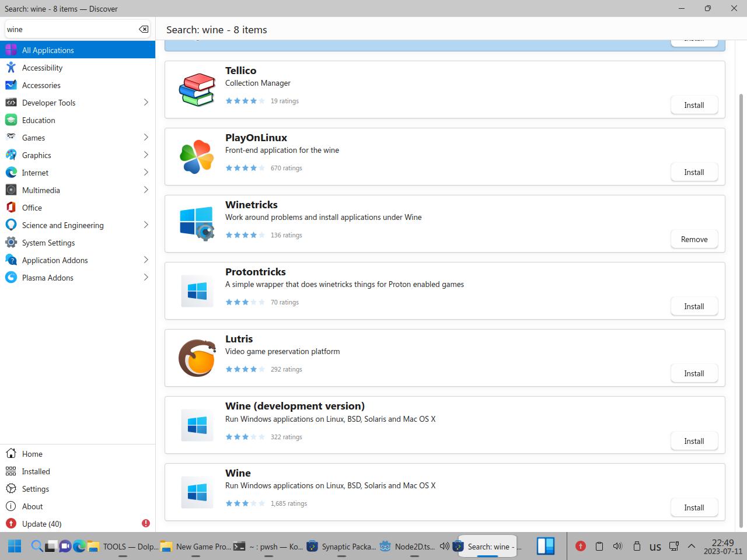Click the Protontricks app icon
Viewport: 747px width, 560px height.
pos(197,291)
